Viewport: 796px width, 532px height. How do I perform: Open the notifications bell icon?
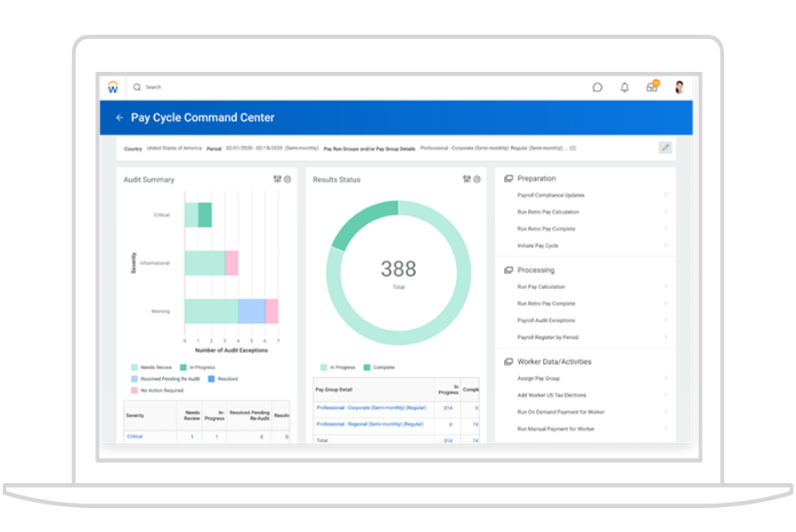coord(624,87)
